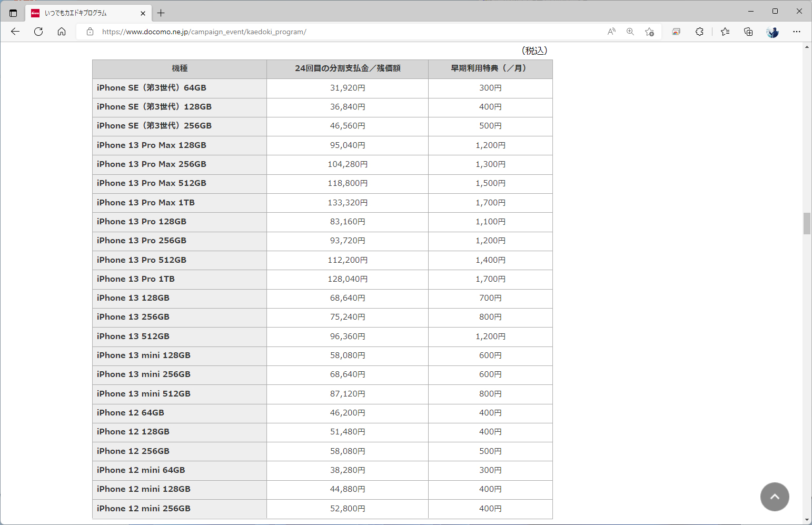Select iPhone 13 mini 256GB label
The height and width of the screenshot is (525, 812).
[143, 374]
